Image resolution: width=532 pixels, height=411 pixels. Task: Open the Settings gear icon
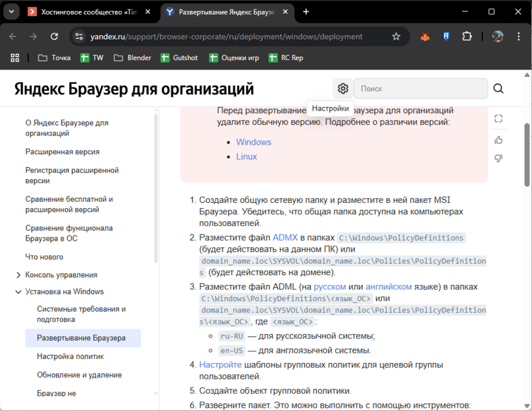click(343, 88)
